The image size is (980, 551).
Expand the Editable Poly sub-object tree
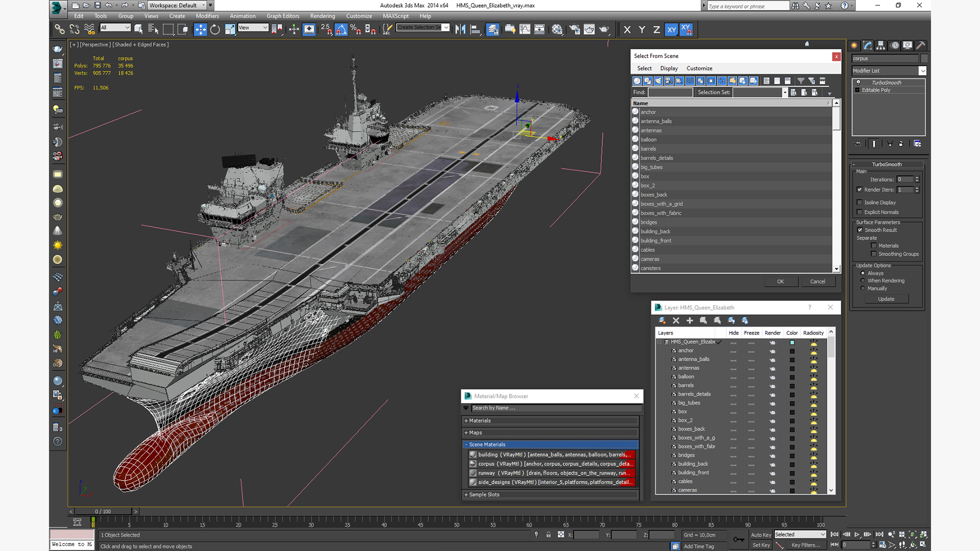click(857, 90)
